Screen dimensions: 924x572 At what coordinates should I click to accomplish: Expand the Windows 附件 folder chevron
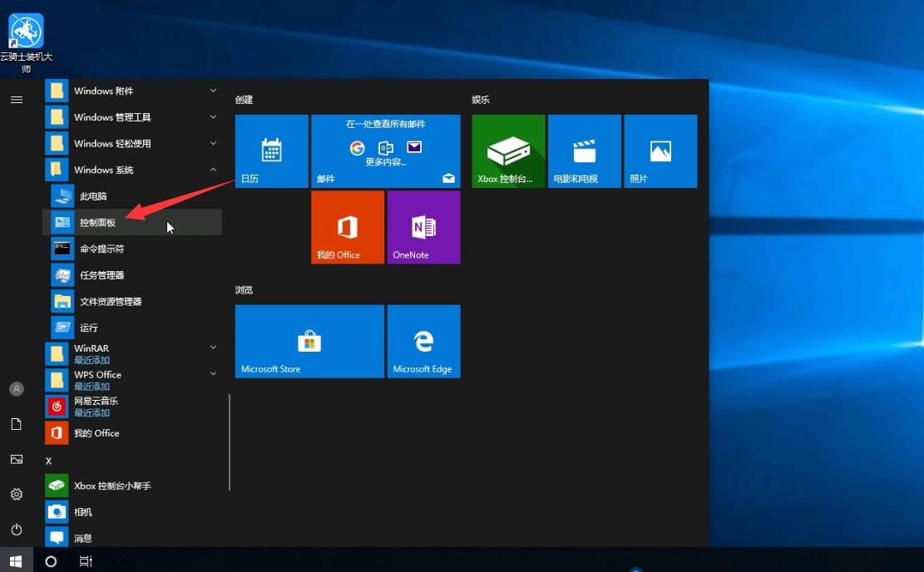[x=213, y=91]
